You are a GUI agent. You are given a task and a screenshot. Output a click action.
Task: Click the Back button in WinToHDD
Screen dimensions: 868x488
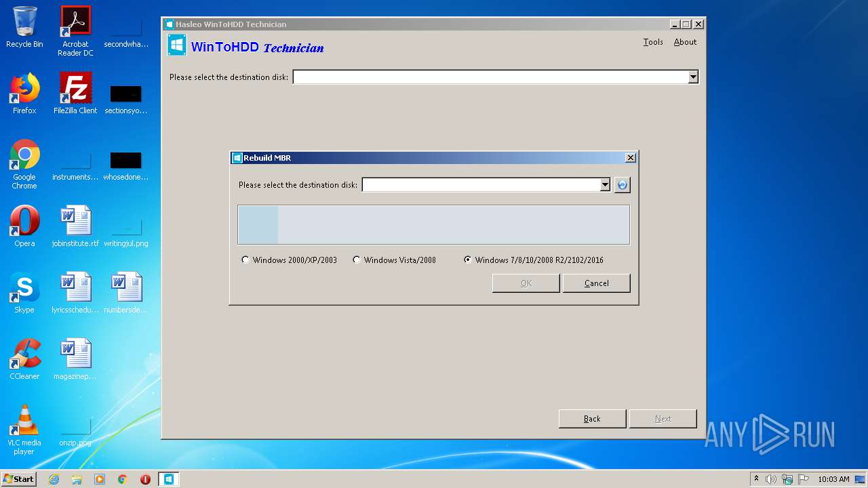click(592, 419)
